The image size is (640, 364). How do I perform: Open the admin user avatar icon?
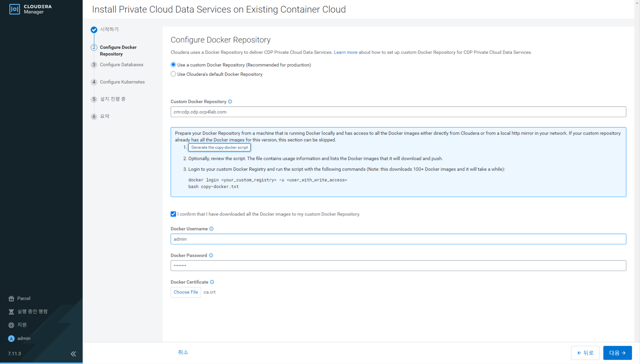coord(11,338)
